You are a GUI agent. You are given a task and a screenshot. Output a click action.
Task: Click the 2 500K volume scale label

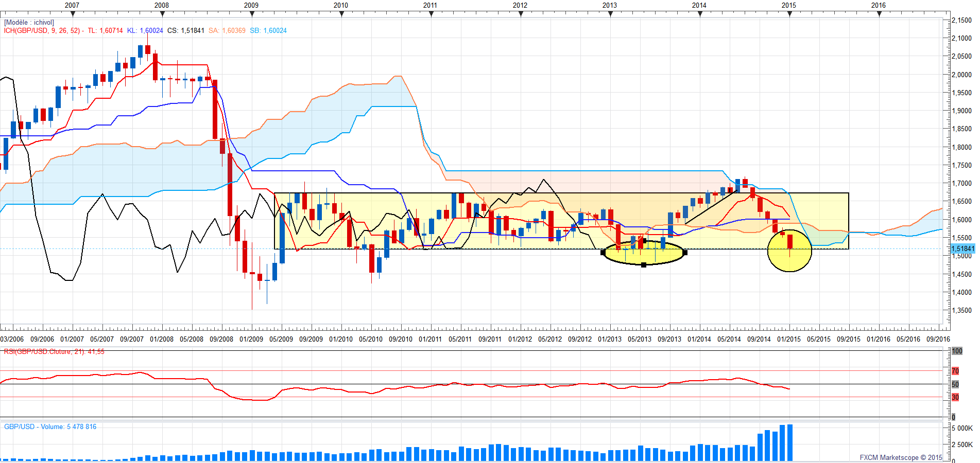[962, 444]
